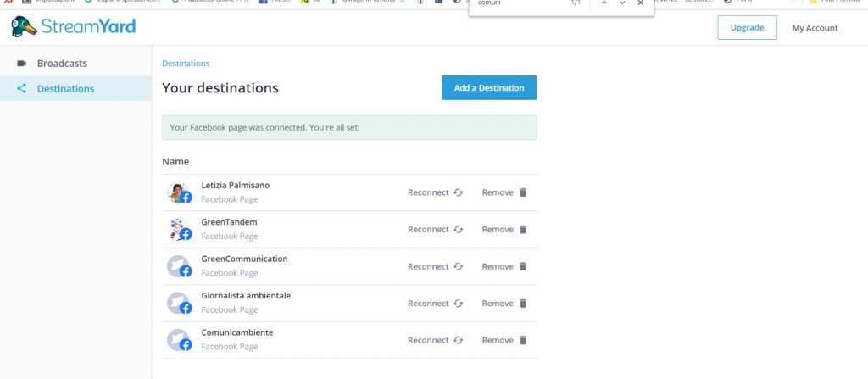Viewport: 868px width, 379px height.
Task: Click Letizia Palmisano profile avatar
Action: pyautogui.click(x=179, y=192)
